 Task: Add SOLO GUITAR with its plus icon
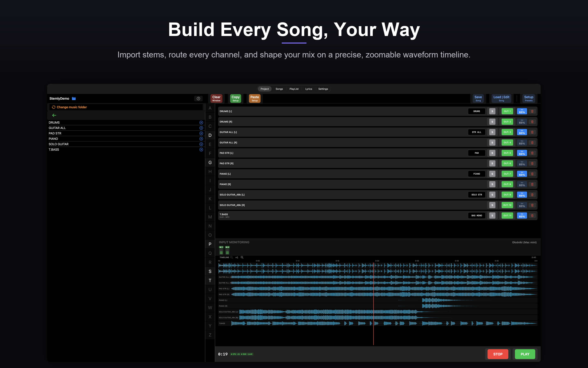[x=201, y=144]
